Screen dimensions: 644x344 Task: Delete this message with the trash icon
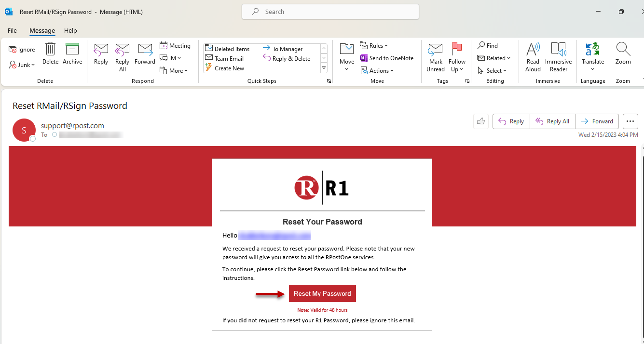click(x=50, y=53)
